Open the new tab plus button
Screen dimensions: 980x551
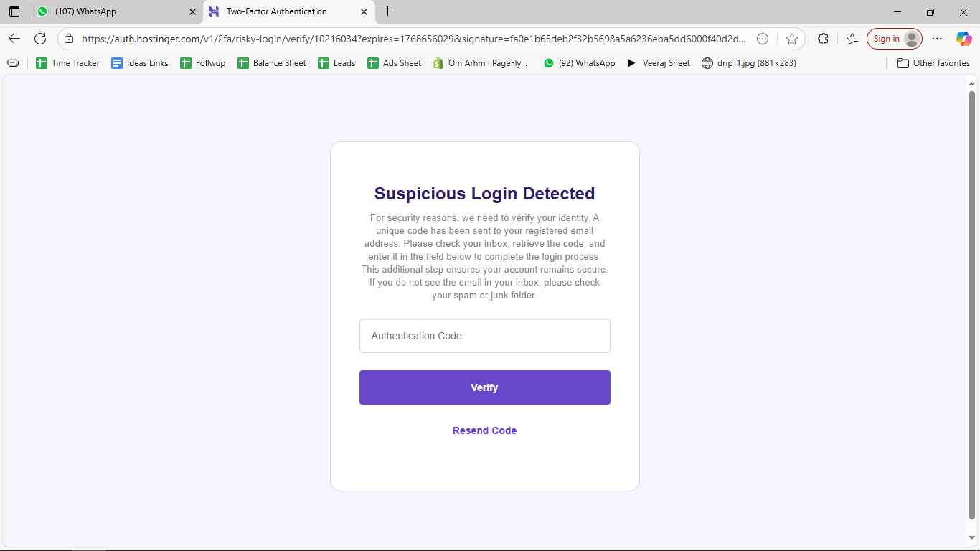[x=388, y=11]
